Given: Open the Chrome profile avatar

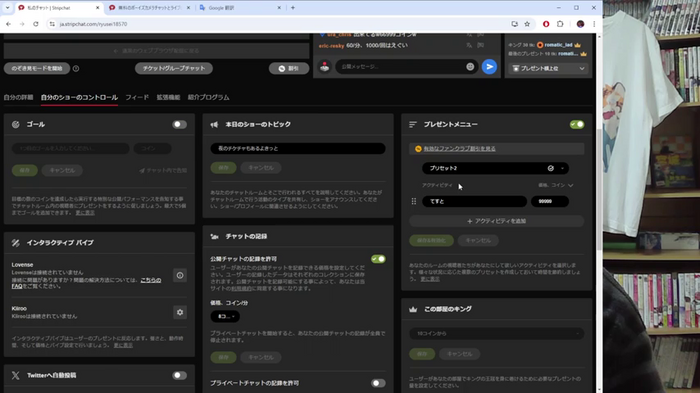Looking at the screenshot, I should click(580, 24).
